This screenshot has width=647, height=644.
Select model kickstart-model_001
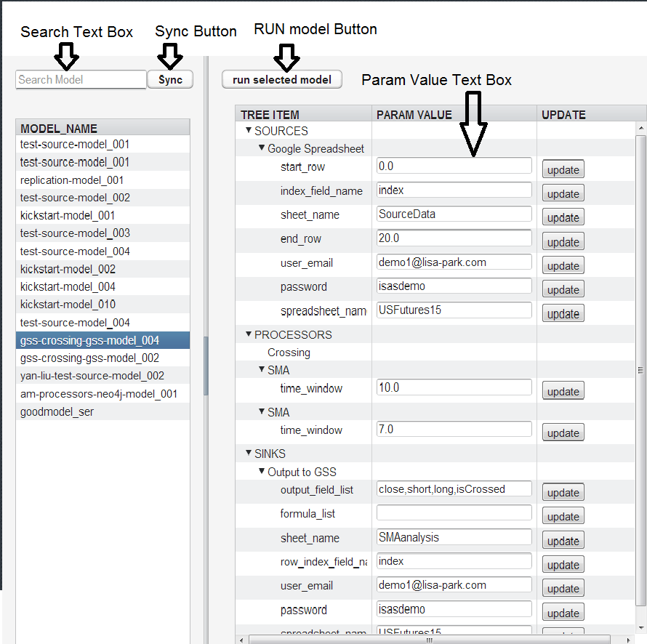pos(103,215)
